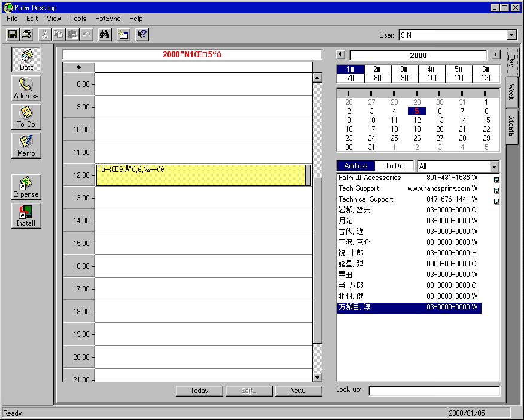Activate the context help pointer icon
Screen dimensions: 524x420
click(142, 35)
